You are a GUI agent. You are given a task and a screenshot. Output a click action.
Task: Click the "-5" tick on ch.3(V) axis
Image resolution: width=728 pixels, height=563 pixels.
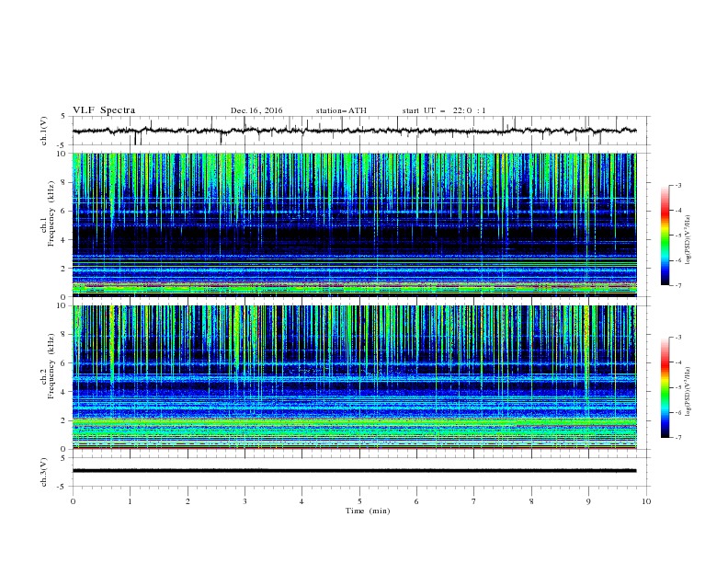click(x=63, y=487)
